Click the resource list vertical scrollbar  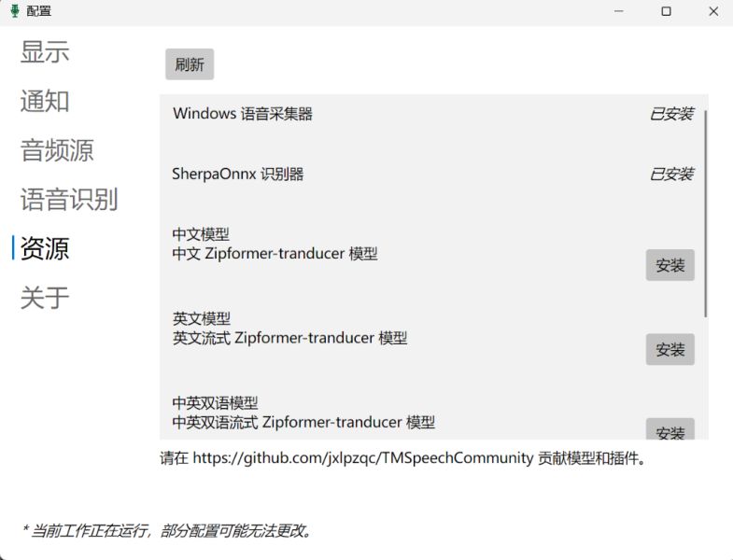click(705, 214)
